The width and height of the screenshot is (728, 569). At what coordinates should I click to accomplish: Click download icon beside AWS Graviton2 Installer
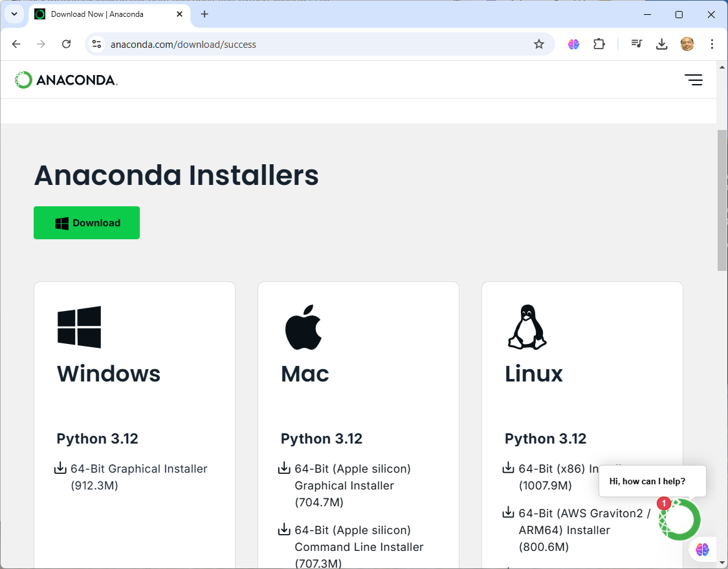pos(509,513)
